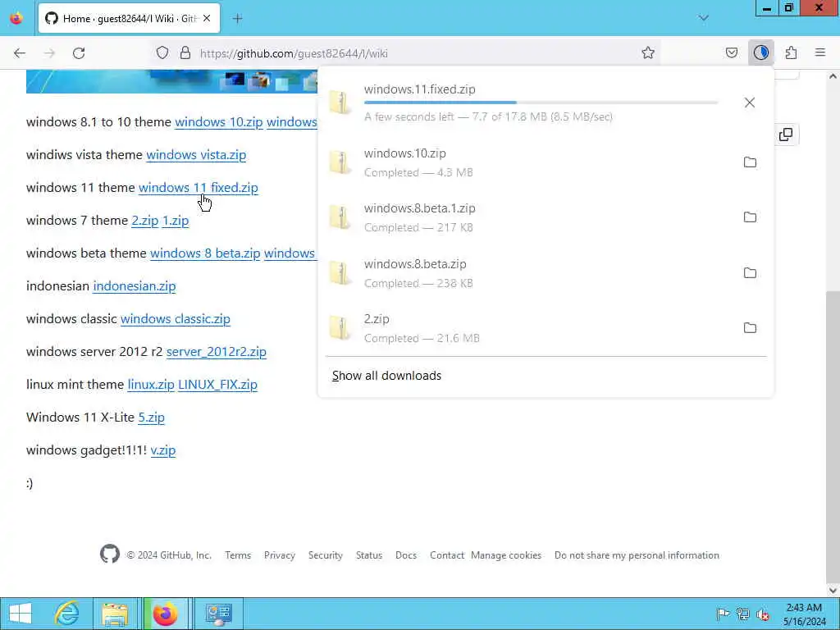Open the shield tracking protection icon
This screenshot has width=840, height=630.
click(162, 53)
